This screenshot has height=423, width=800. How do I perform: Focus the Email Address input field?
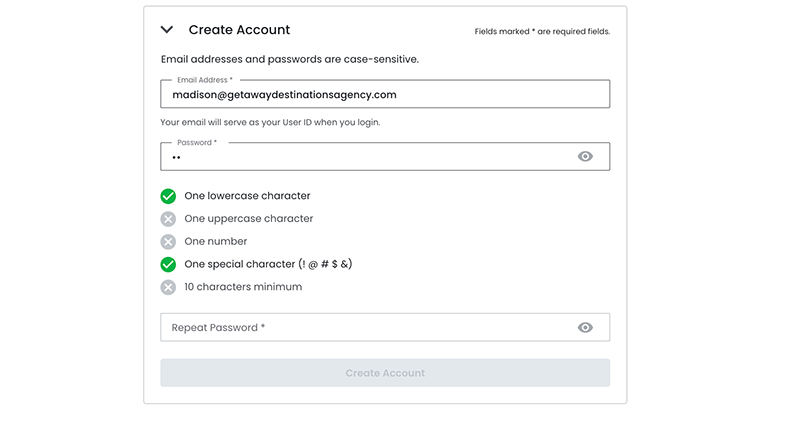click(x=384, y=95)
